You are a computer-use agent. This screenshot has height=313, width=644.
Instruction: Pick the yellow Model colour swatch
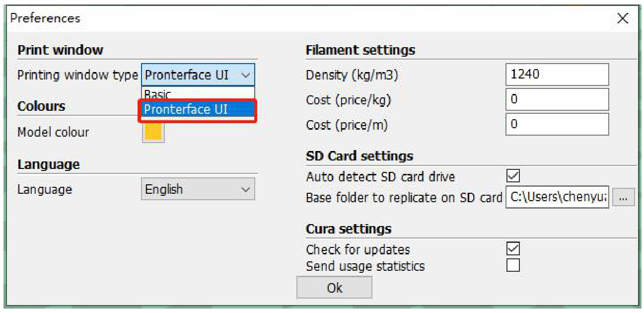coord(153,132)
